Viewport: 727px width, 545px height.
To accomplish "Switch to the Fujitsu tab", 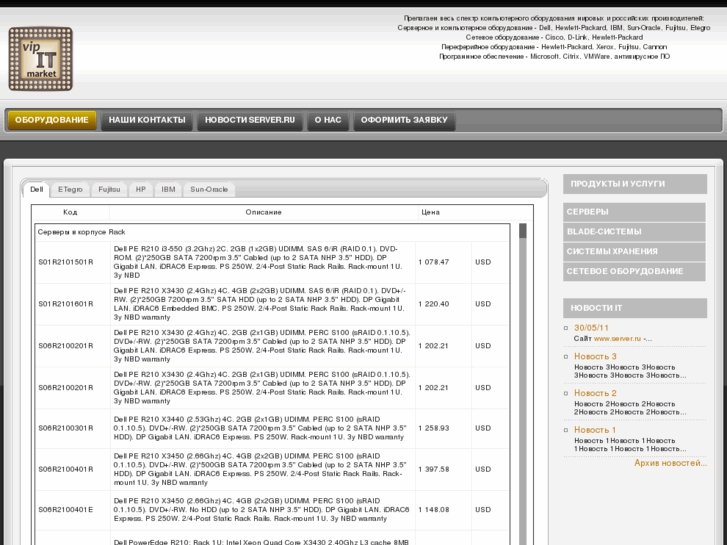I will (x=108, y=189).
